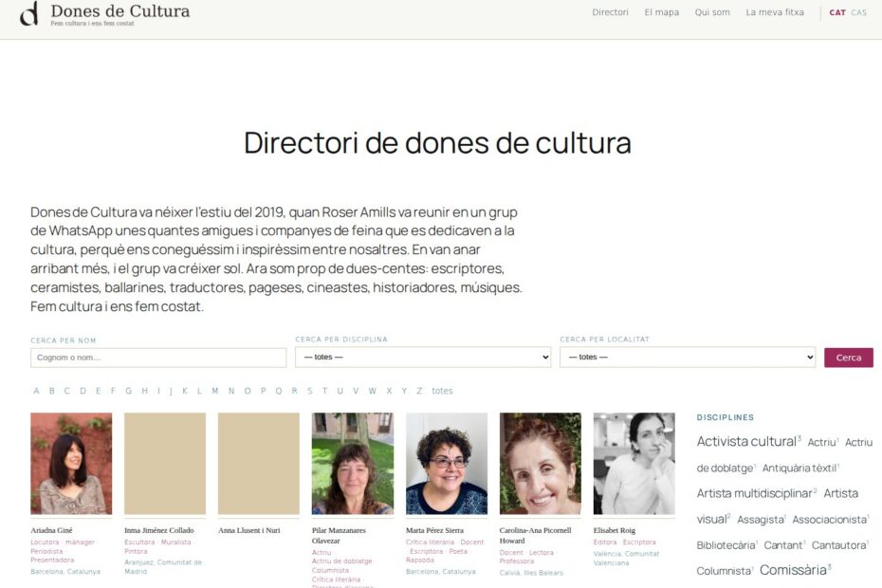
Task: Filter names by letter C
Action: point(67,391)
